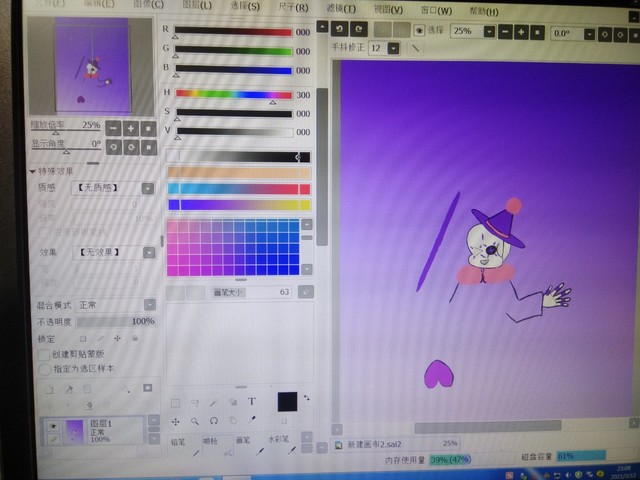Screen dimensions: 640x480
Task: Choose the 铅笔 pencil brush preset
Action: 179,440
